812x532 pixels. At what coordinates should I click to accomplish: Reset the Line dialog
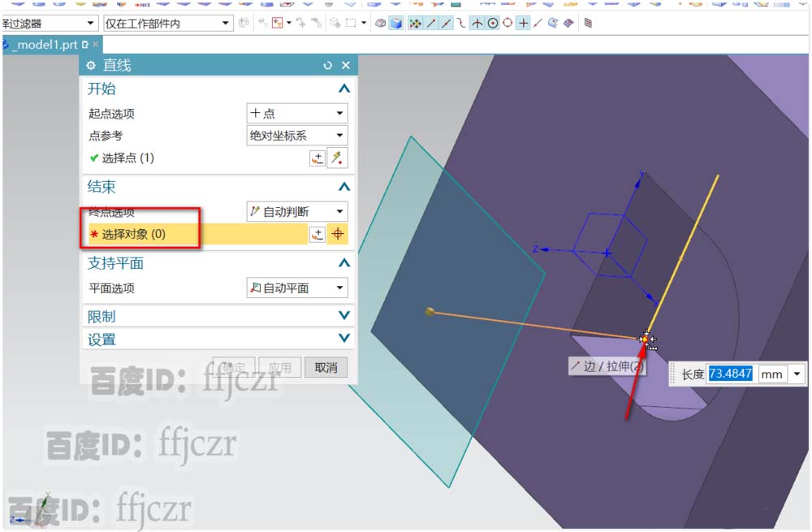(x=327, y=65)
